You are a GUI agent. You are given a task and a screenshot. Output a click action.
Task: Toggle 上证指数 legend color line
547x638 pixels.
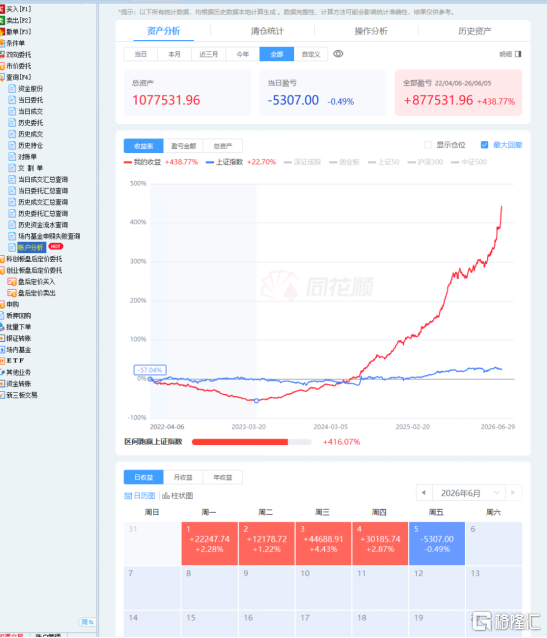[x=210, y=162]
